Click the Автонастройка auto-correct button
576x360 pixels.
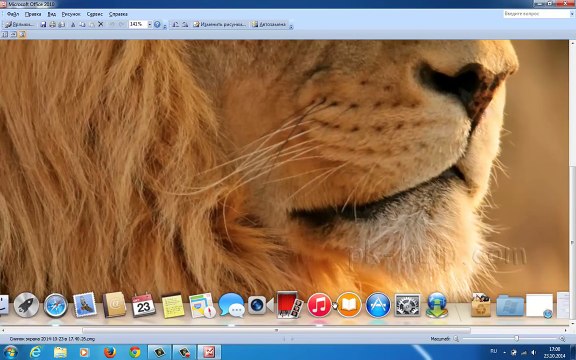[x=269, y=24]
